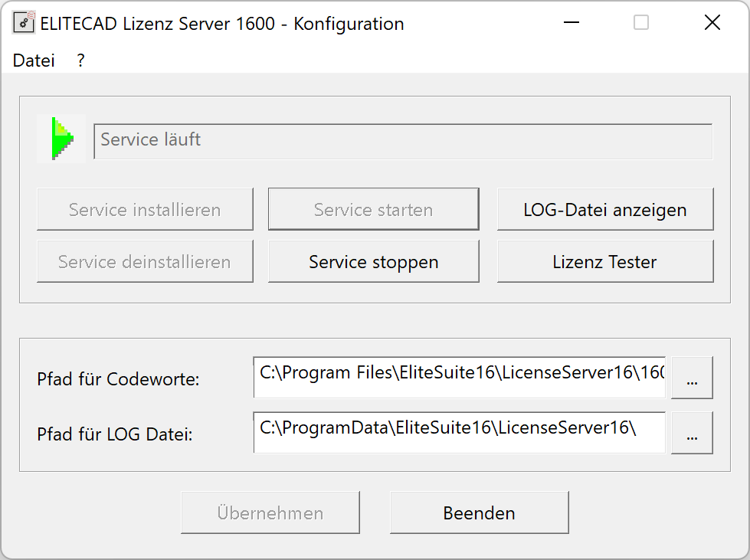750x560 pixels.
Task: Click the Service deinstallieren button
Action: [145, 261]
